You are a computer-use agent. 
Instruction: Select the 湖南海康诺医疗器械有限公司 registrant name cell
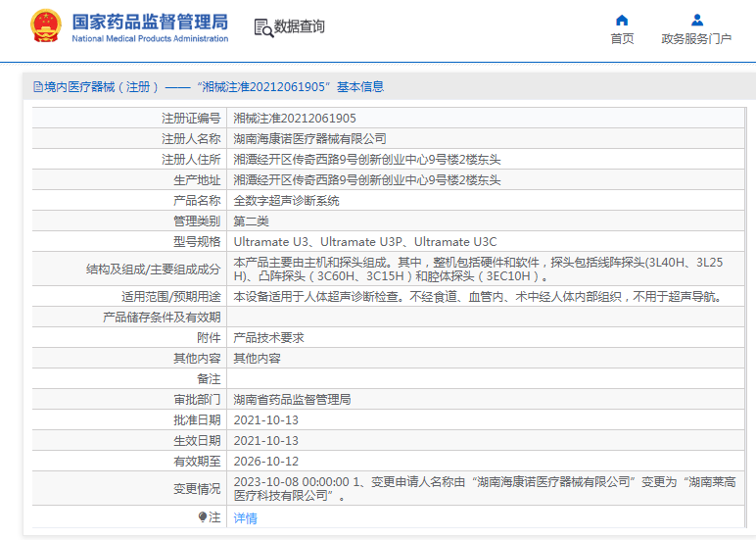[309, 138]
